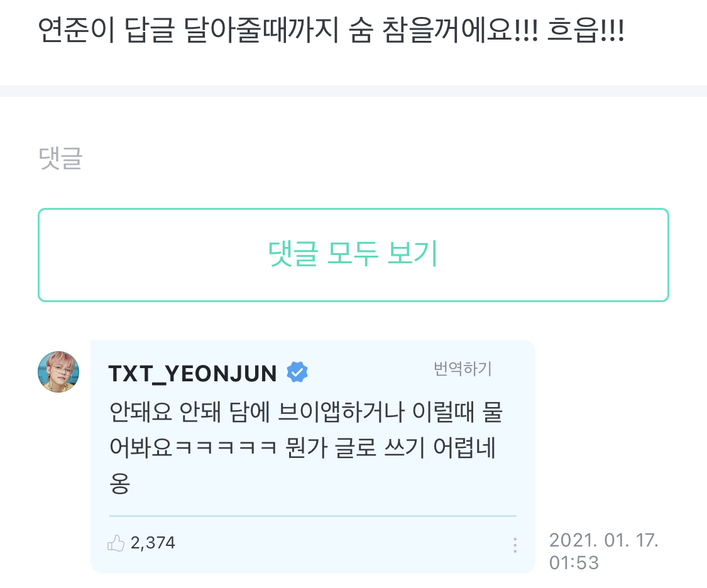This screenshot has height=588, width=707.
Task: Open TXT_YEONJUN's round profile picture
Action: click(58, 372)
